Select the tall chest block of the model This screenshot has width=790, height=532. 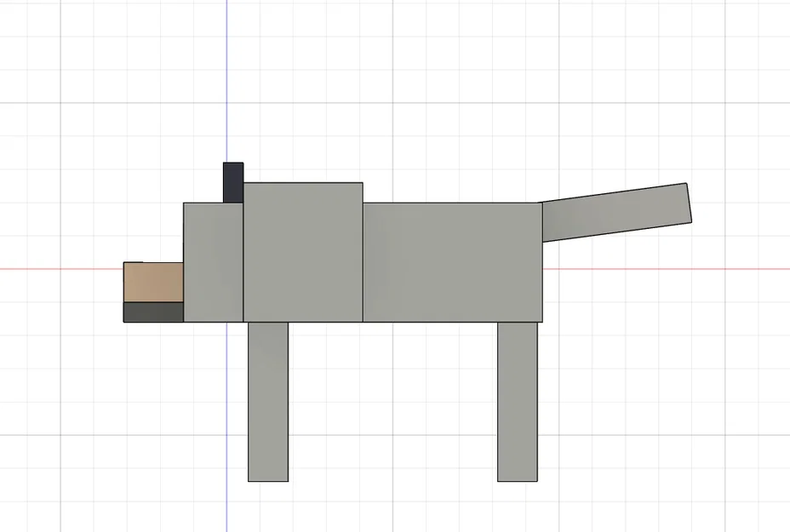pyautogui.click(x=303, y=253)
